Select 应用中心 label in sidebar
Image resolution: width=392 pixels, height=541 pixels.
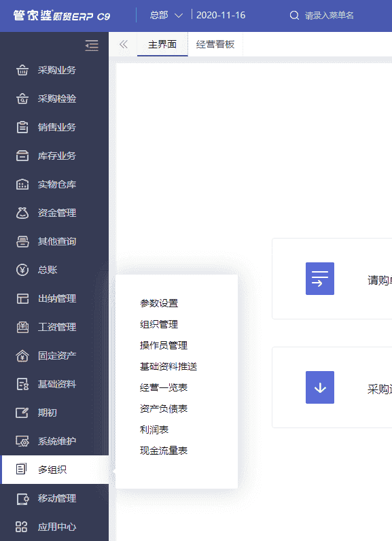[57, 527]
